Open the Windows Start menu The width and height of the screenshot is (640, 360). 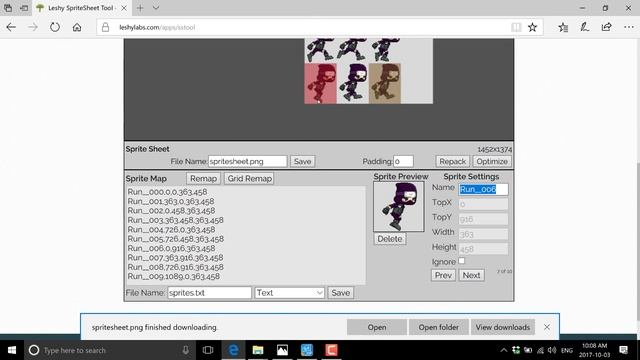(12, 350)
